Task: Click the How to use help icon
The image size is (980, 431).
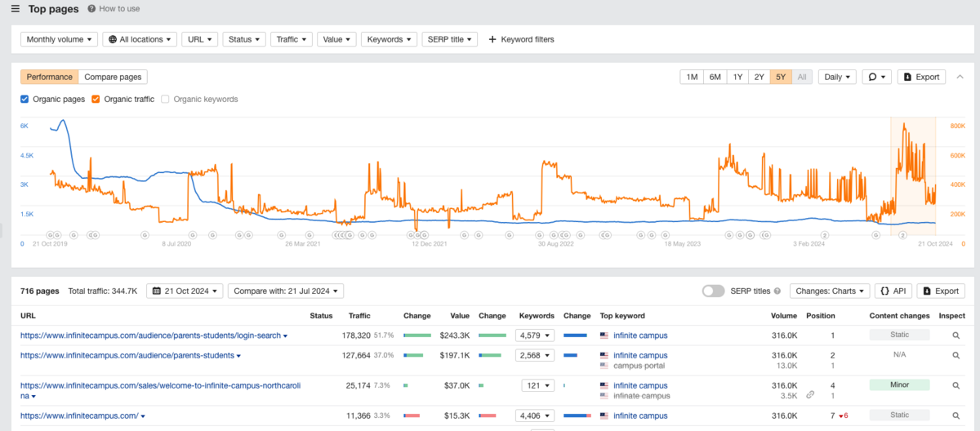Action: (x=91, y=9)
